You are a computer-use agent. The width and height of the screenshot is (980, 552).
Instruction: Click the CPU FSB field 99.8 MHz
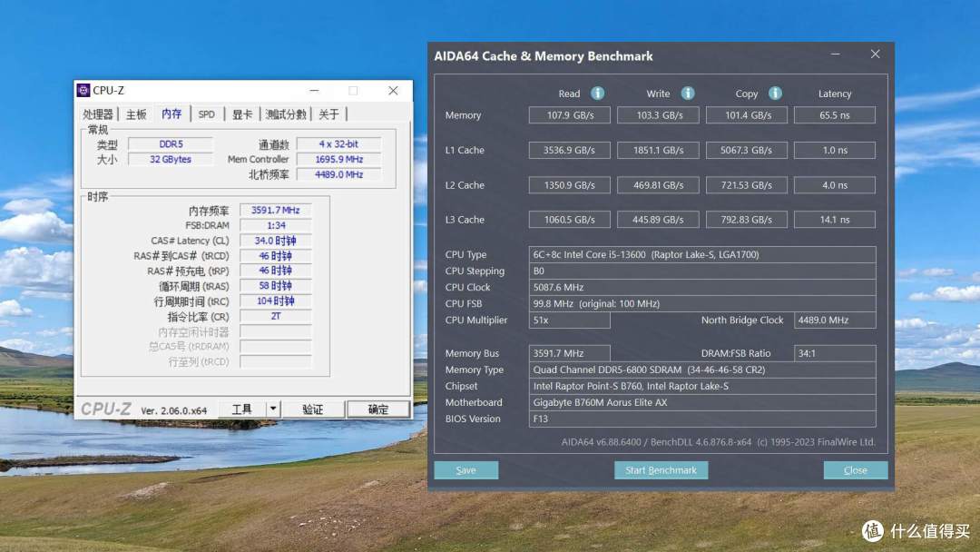pyautogui.click(x=702, y=303)
